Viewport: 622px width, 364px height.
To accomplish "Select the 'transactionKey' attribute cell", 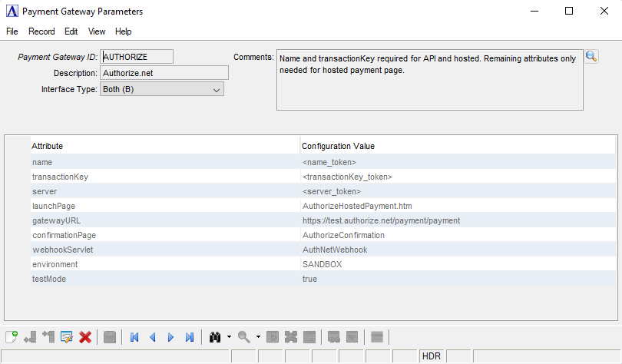I will click(x=165, y=177).
